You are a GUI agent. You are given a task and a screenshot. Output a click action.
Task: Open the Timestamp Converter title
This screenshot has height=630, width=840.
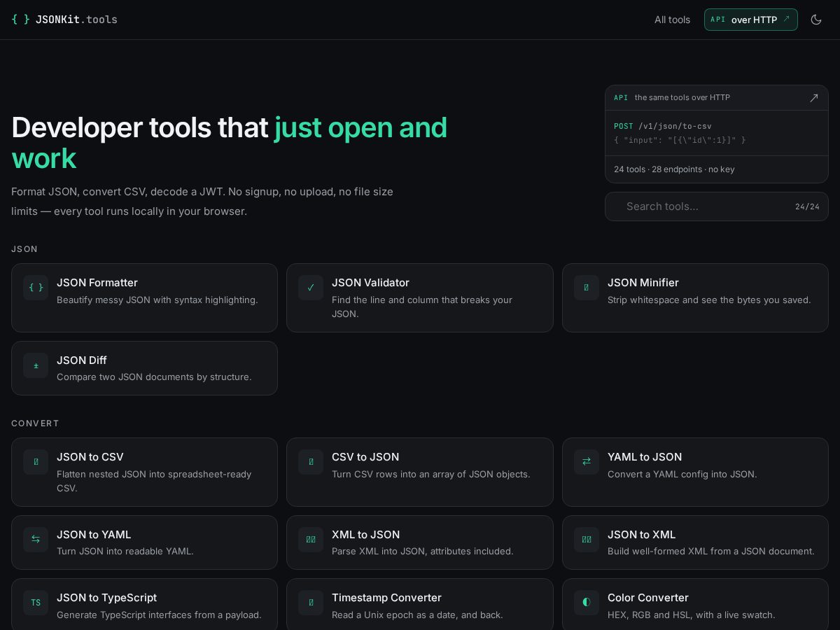(386, 598)
